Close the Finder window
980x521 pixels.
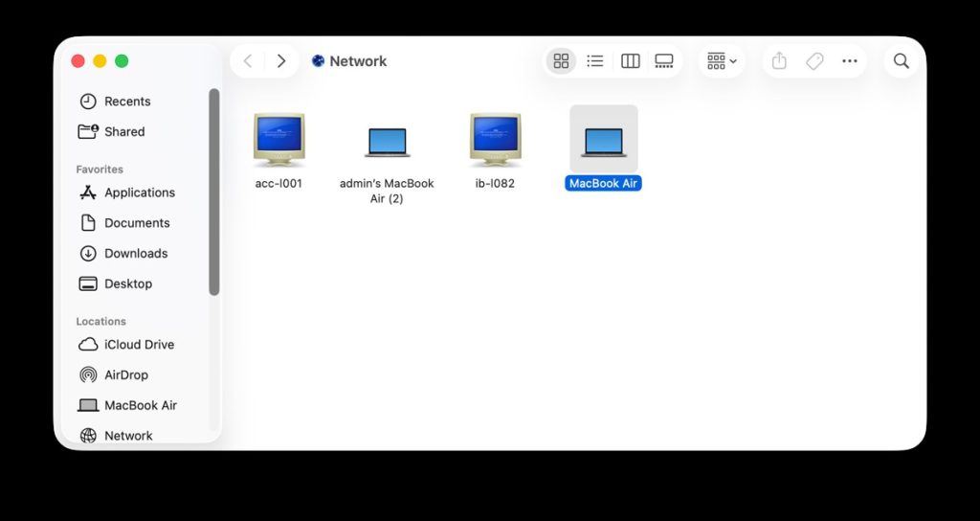(x=78, y=60)
